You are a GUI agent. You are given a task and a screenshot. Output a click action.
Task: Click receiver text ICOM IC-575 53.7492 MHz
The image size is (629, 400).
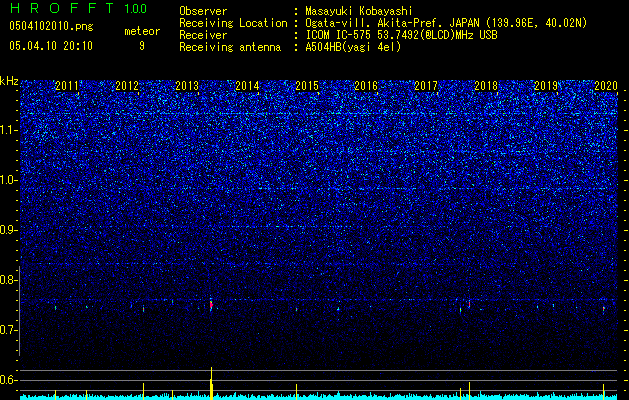[x=401, y=35]
